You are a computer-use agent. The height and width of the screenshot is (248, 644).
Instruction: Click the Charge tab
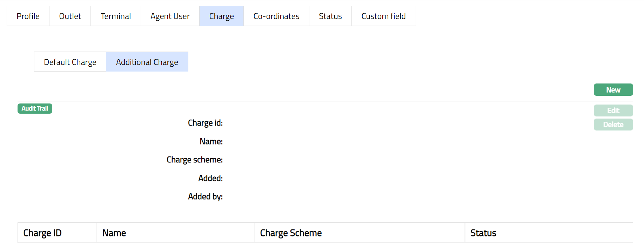[x=221, y=16]
